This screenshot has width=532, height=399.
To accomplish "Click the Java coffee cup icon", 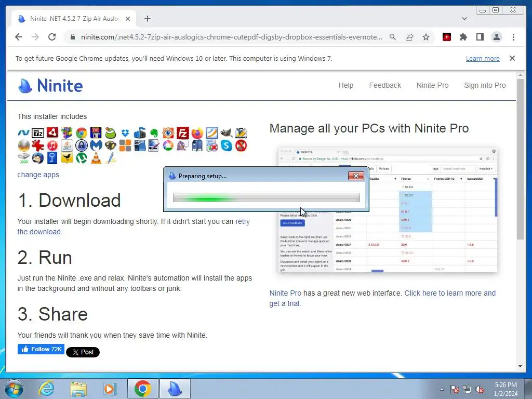I will (67, 145).
